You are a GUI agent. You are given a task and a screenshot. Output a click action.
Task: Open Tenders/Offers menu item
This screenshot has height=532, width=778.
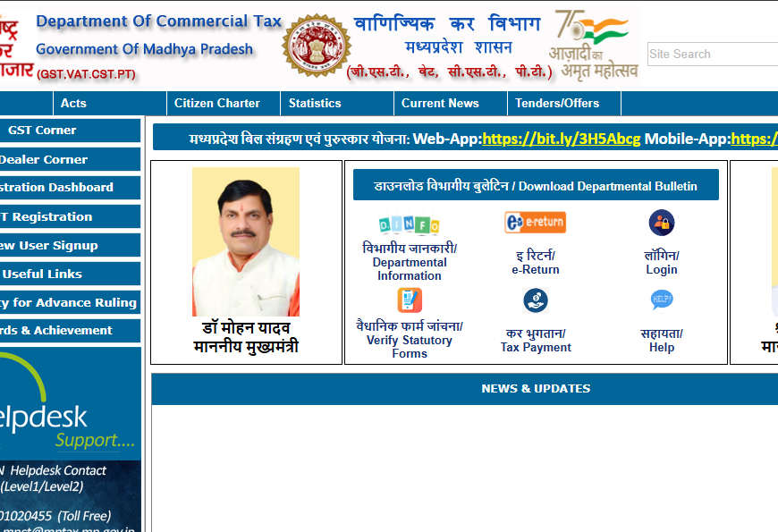(x=556, y=103)
